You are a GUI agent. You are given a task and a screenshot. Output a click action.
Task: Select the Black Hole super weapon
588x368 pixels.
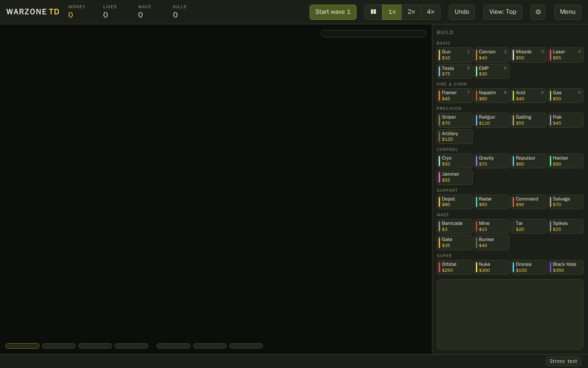565,267
